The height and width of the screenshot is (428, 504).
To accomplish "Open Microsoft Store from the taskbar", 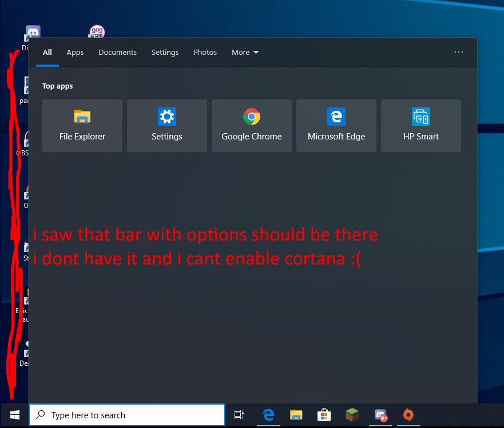I will click(x=324, y=415).
